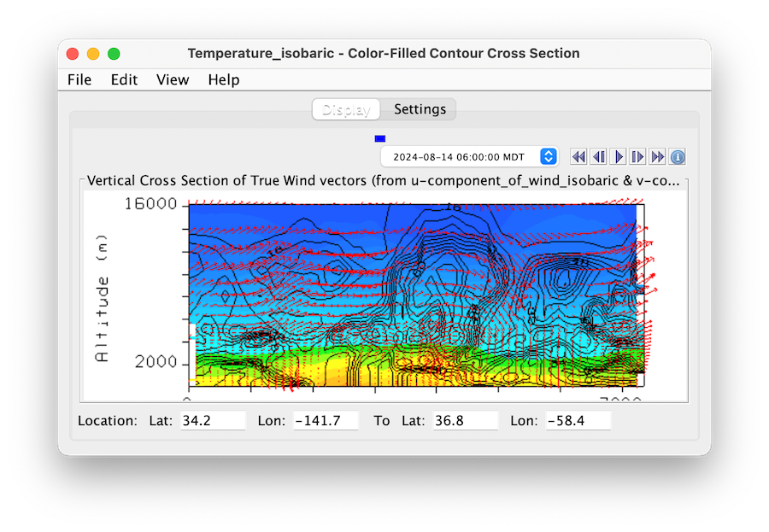This screenshot has width=769, height=532.
Task: Jump to last animation frame
Action: point(657,157)
